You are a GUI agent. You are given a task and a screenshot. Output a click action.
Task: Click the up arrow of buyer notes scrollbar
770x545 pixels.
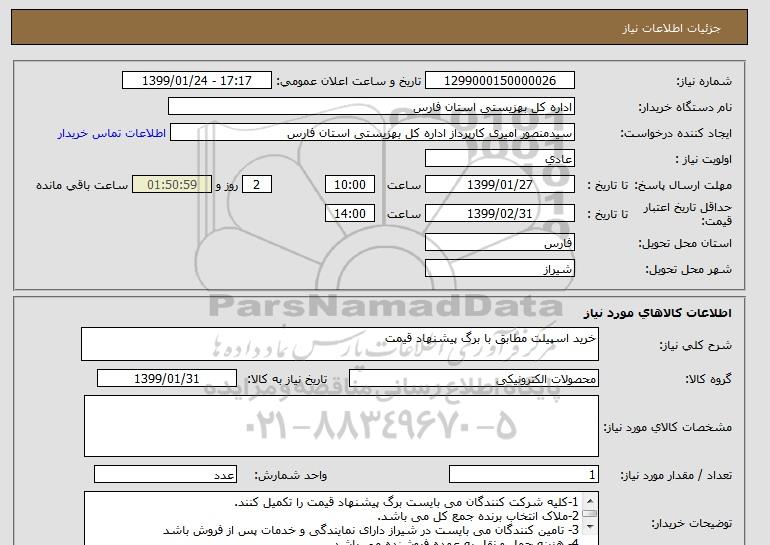(x=590, y=500)
